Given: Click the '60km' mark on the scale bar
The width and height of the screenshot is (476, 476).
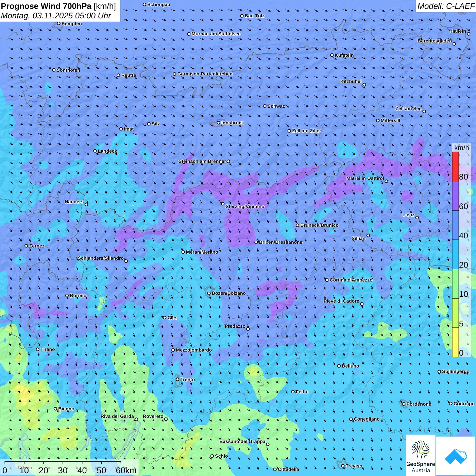Looking at the screenshot, I should coord(126,470).
